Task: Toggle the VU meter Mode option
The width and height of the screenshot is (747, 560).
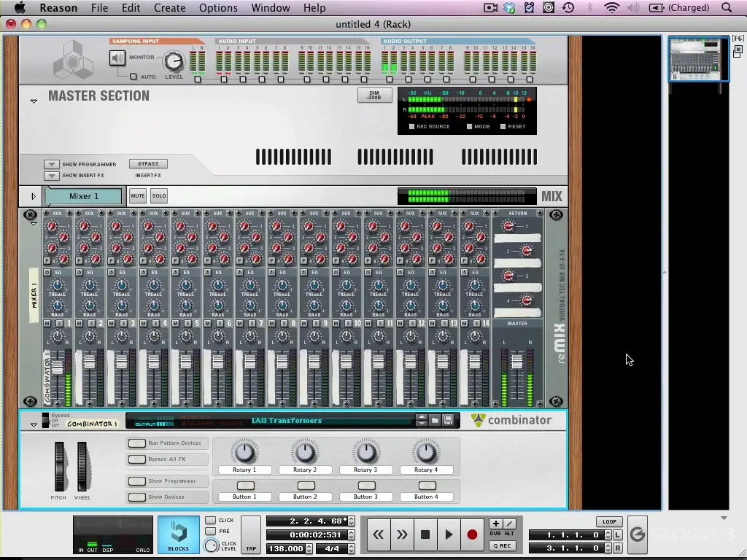Action: [469, 127]
